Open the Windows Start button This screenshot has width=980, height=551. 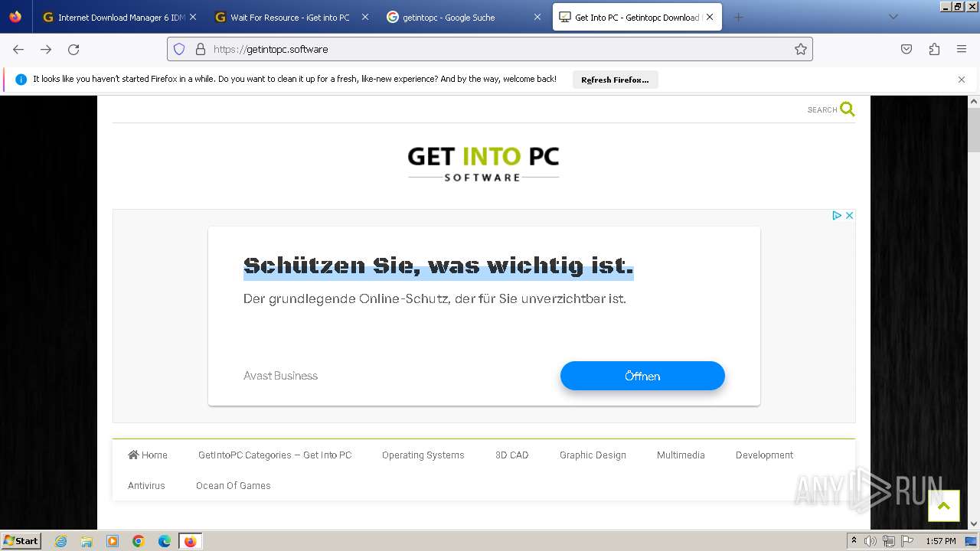coord(21,540)
